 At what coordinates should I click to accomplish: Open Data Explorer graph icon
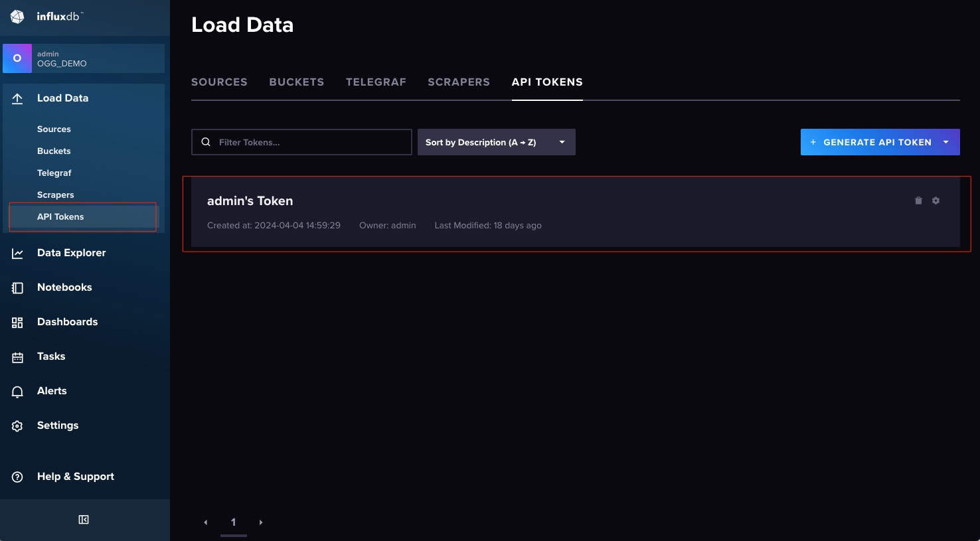tap(17, 254)
